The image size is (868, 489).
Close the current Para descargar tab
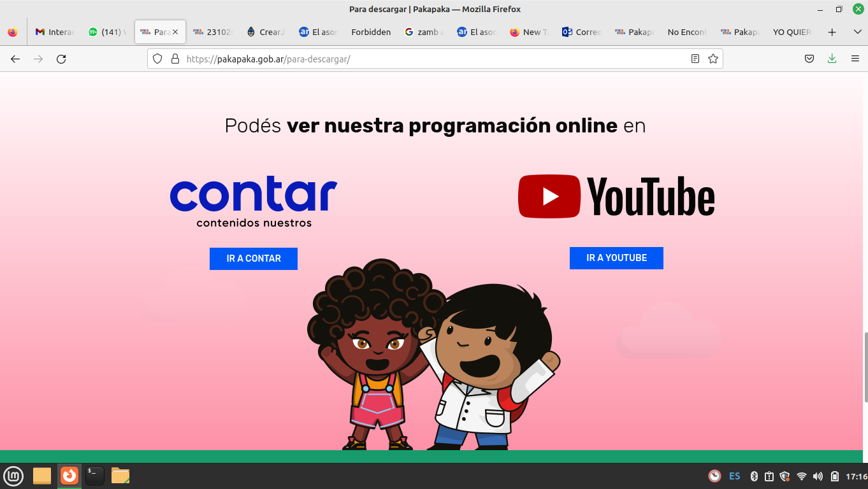pyautogui.click(x=175, y=32)
